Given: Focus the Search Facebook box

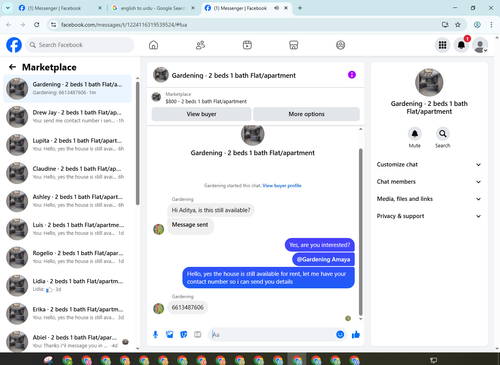Looking at the screenshot, I should point(80,45).
